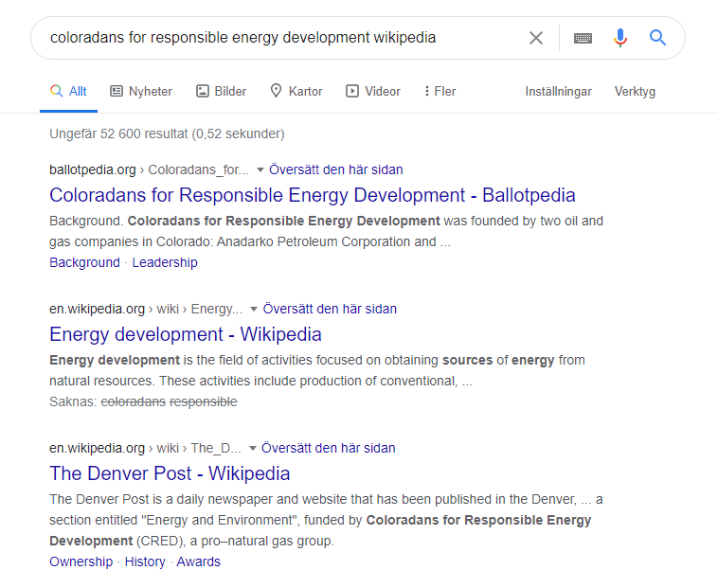Open the Verktyg tools option
The width and height of the screenshot is (718, 588).
click(x=635, y=92)
